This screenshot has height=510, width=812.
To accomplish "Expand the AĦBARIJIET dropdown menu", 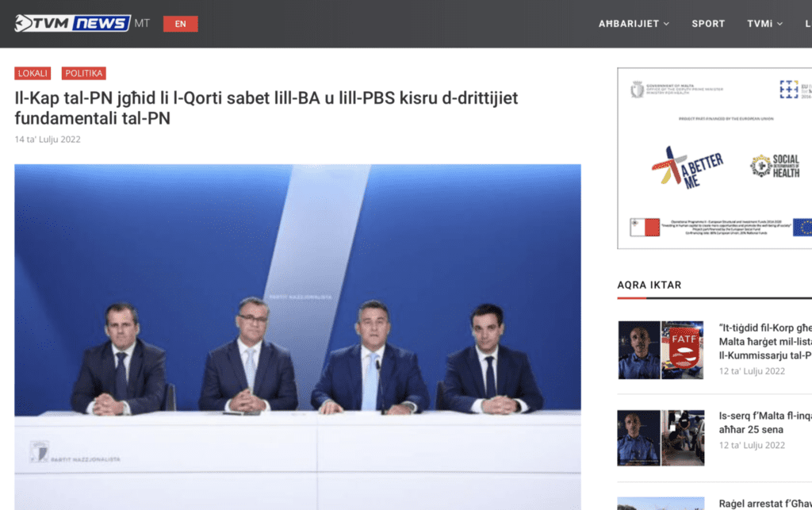I will (634, 24).
